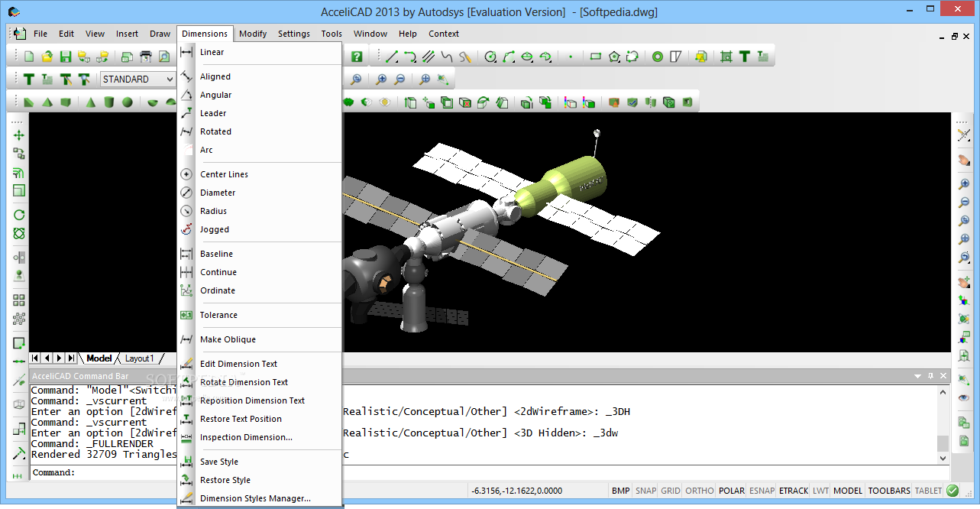Select the Move tool in the left sidebar
The width and height of the screenshot is (980, 509).
point(19,135)
